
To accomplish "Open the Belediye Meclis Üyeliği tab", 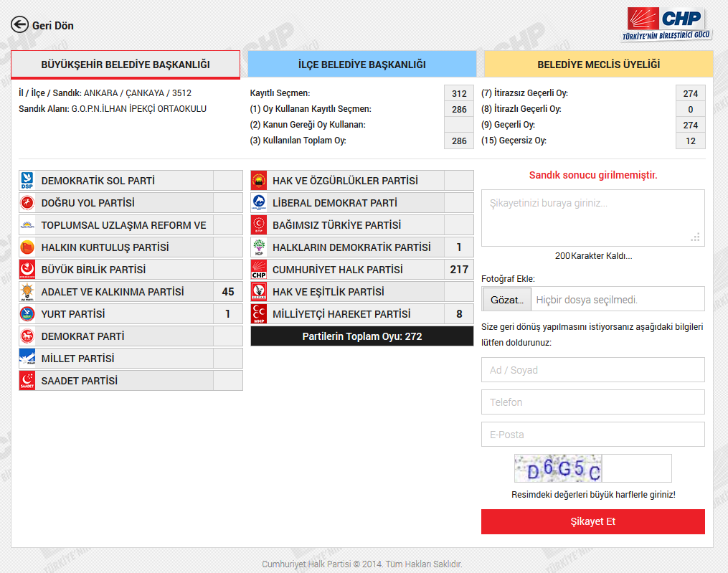I will click(598, 64).
